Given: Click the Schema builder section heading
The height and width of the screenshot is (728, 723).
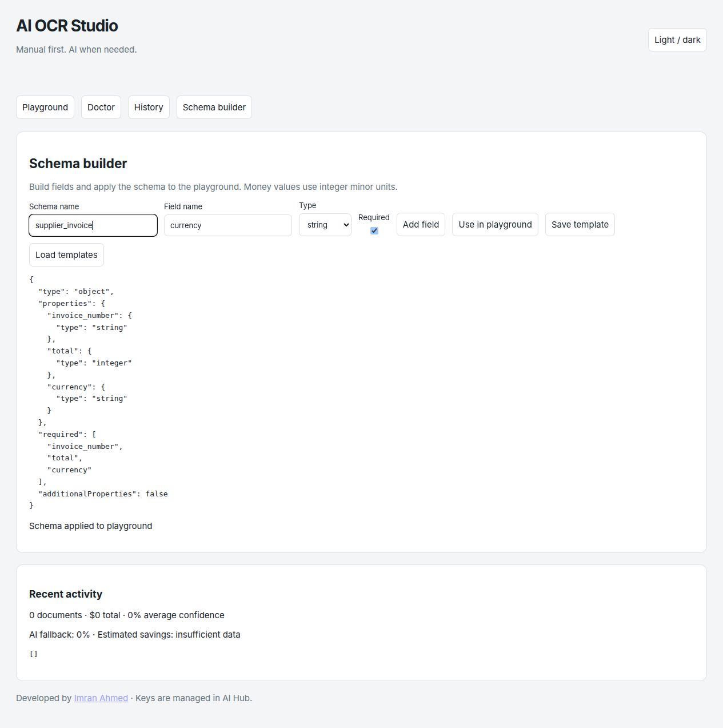Looking at the screenshot, I should [x=78, y=164].
